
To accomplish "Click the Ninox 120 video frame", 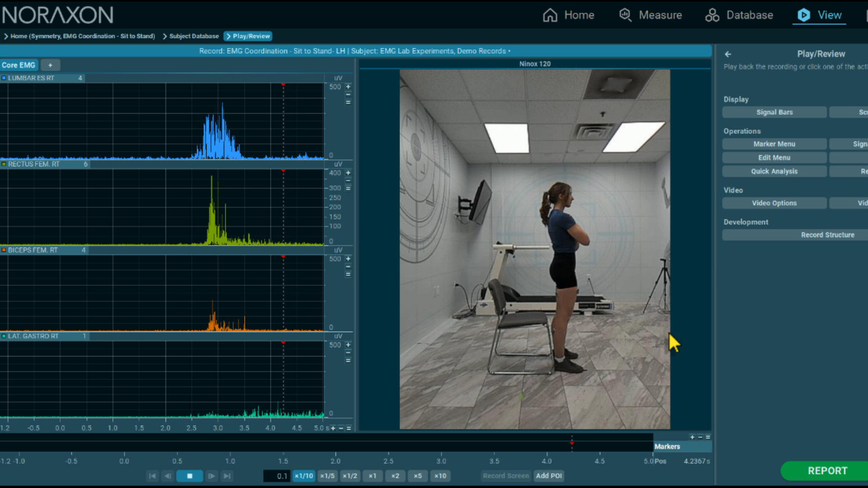I will (535, 249).
